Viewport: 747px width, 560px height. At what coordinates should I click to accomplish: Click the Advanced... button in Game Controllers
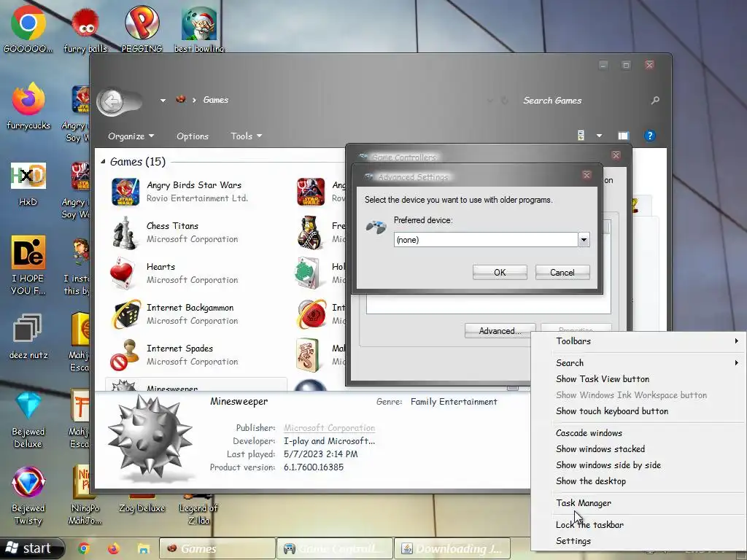click(500, 331)
